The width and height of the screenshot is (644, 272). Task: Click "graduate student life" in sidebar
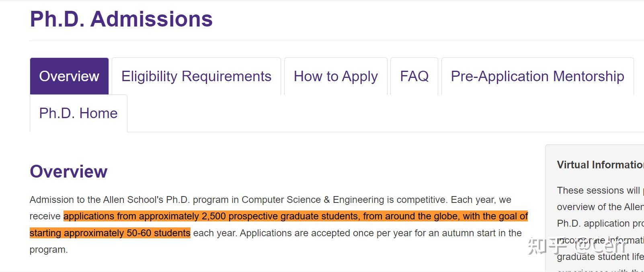[600, 257]
